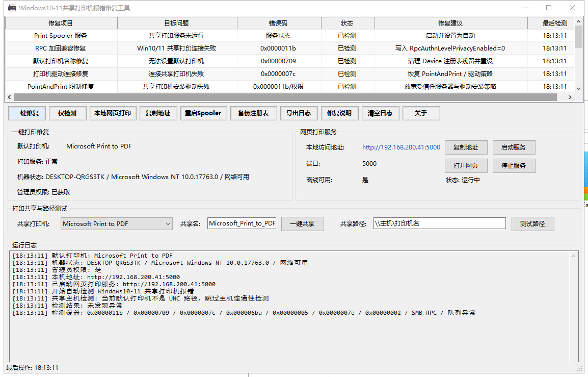The image size is (588, 377).
Task: Select the 打印机驱动连接修复 row
Action: click(x=289, y=74)
